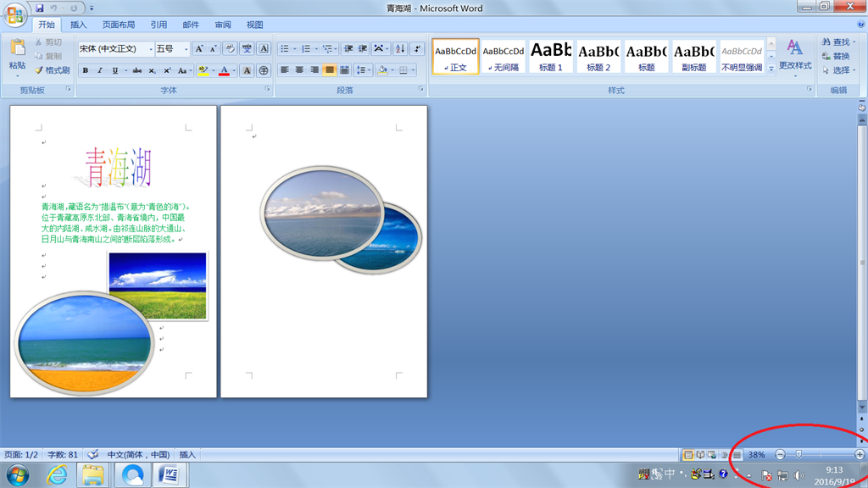
Task: Click the zoom slider handle in status bar
Action: click(x=798, y=455)
